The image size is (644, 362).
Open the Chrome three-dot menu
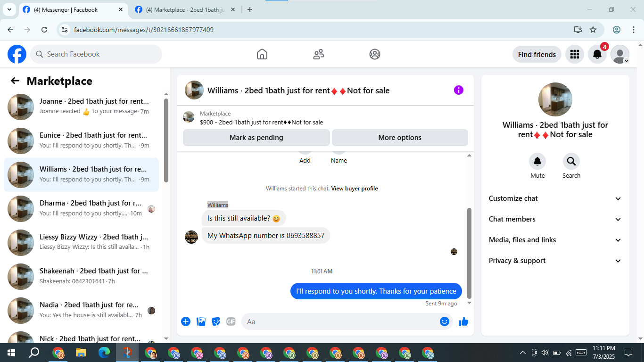634,30
